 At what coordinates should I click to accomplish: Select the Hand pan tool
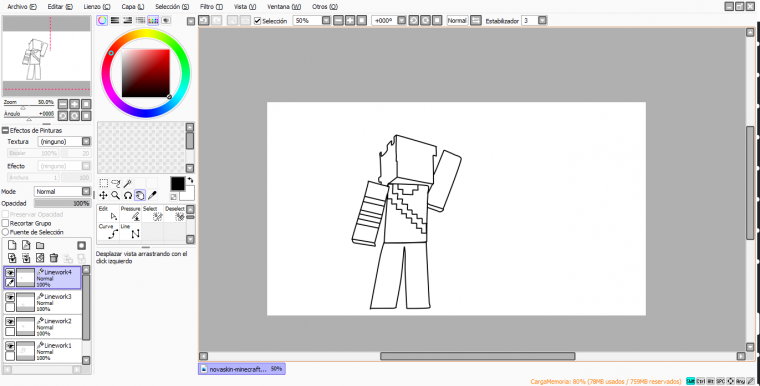140,195
